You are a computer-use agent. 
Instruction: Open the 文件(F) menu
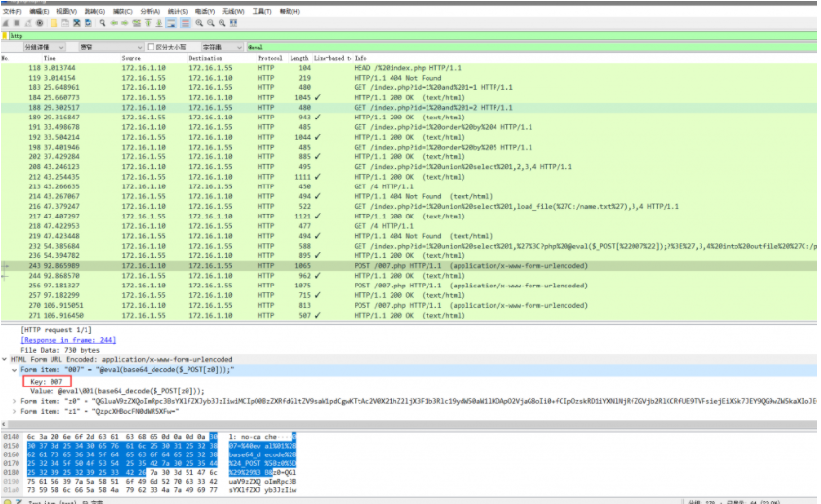point(12,11)
